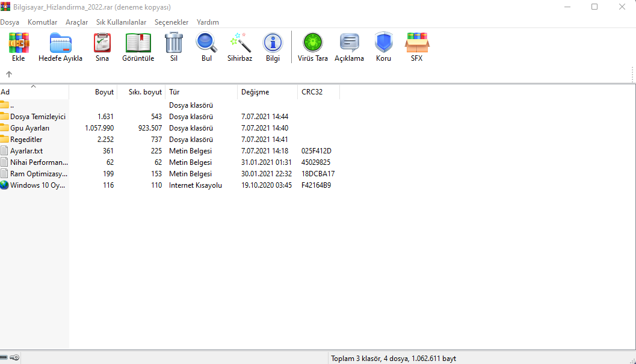The height and width of the screenshot is (364, 636).
Task: Click CRC32 value 45029825
Action: [316, 162]
